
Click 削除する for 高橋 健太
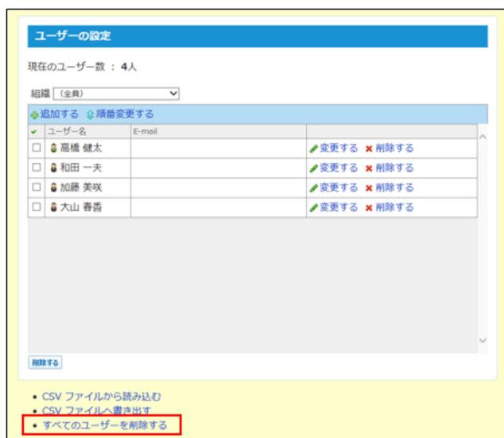point(394,148)
